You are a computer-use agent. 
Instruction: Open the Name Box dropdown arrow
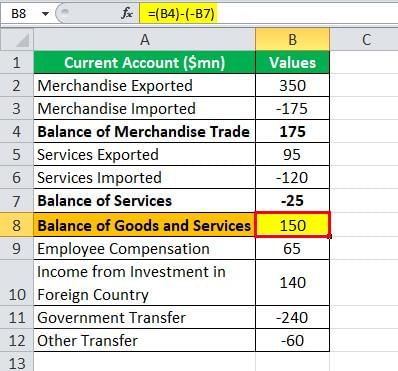[45, 14]
